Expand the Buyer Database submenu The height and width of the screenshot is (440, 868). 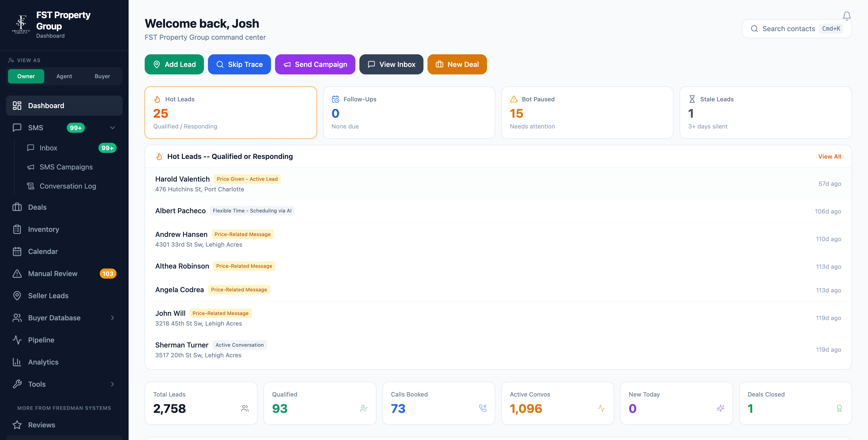click(x=113, y=318)
